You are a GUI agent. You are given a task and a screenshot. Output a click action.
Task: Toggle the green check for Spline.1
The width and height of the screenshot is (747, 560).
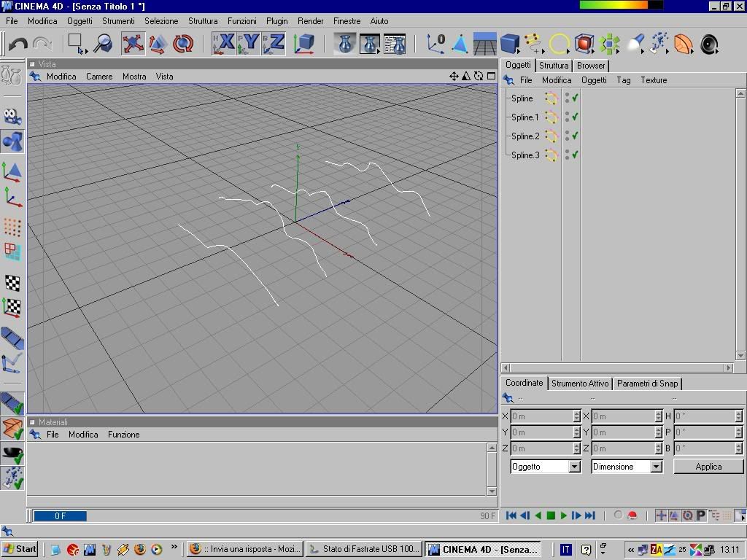pyautogui.click(x=576, y=117)
